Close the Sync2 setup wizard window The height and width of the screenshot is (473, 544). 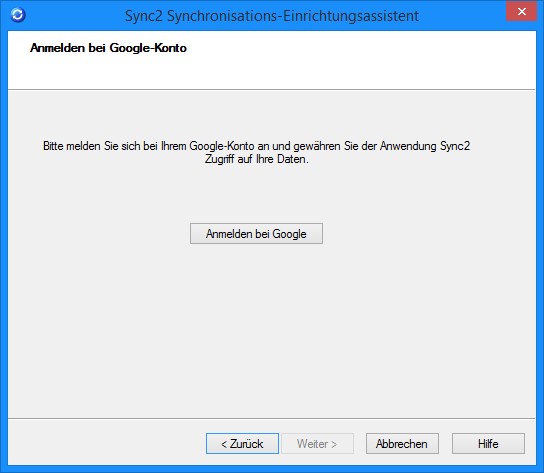521,12
